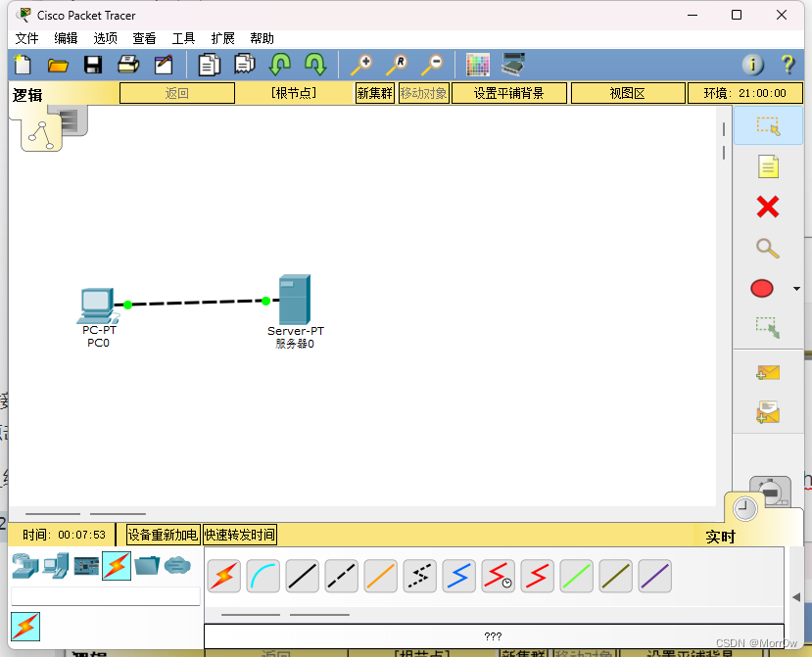Open help question mark icon
The height and width of the screenshot is (657, 812).
[x=788, y=65]
